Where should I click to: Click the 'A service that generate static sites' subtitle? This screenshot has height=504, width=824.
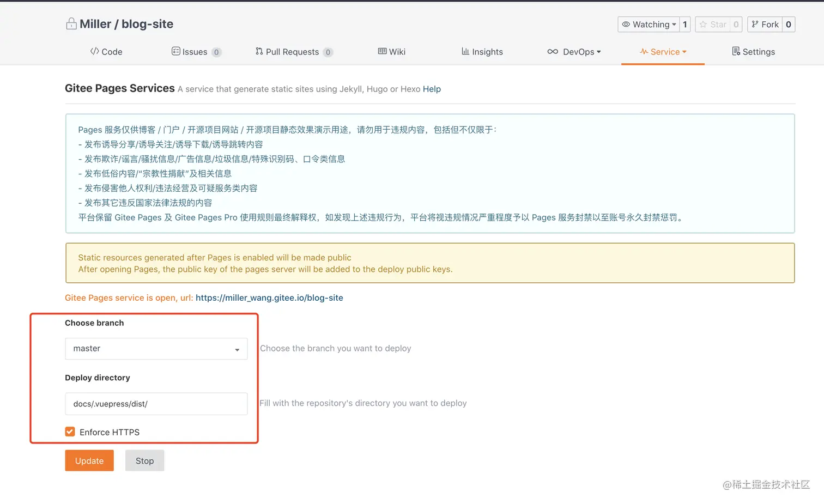(299, 89)
